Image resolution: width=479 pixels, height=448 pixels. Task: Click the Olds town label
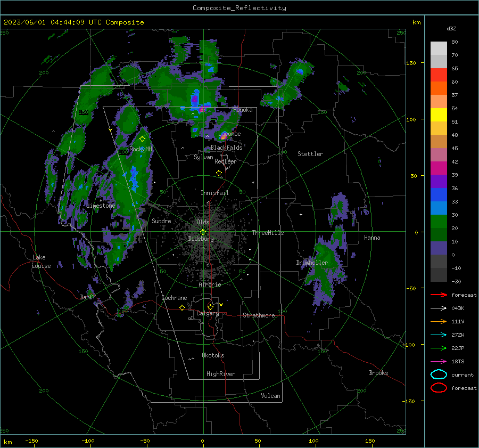point(203,222)
